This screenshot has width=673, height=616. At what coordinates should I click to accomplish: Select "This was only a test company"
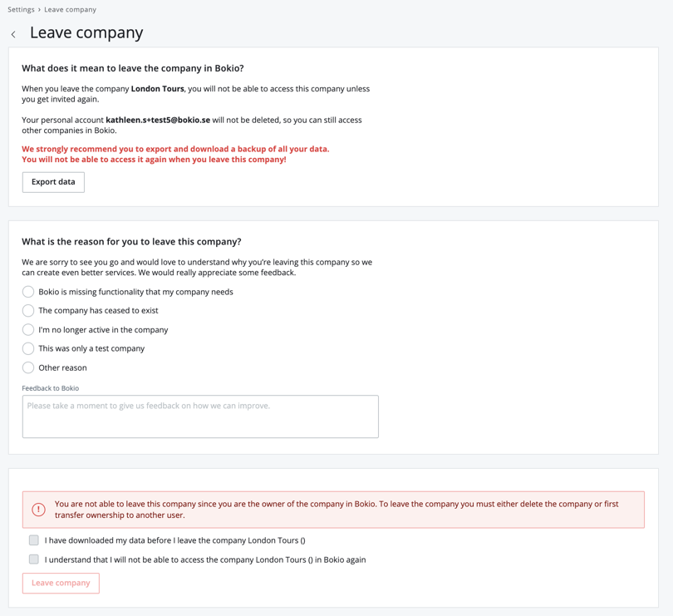click(x=28, y=348)
